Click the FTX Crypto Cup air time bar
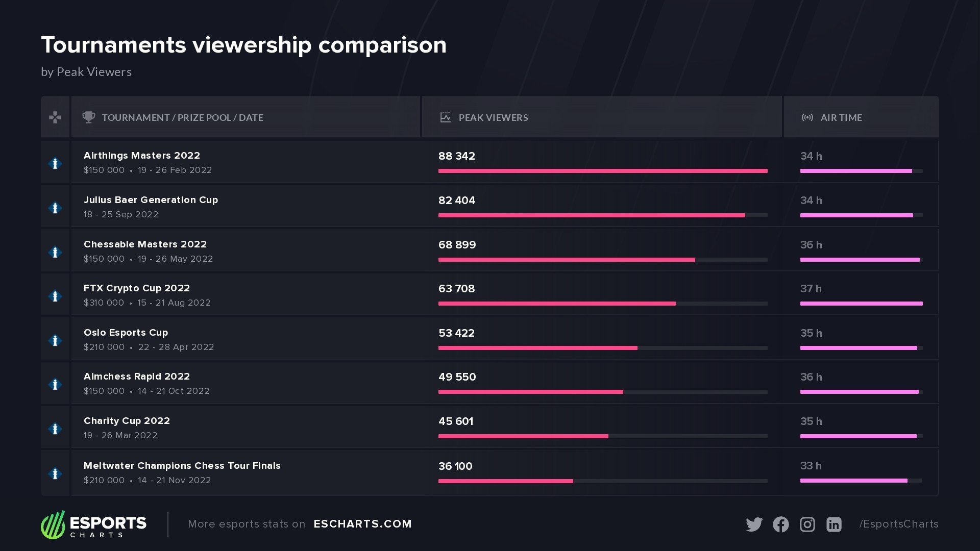980x551 pixels. pos(861,304)
